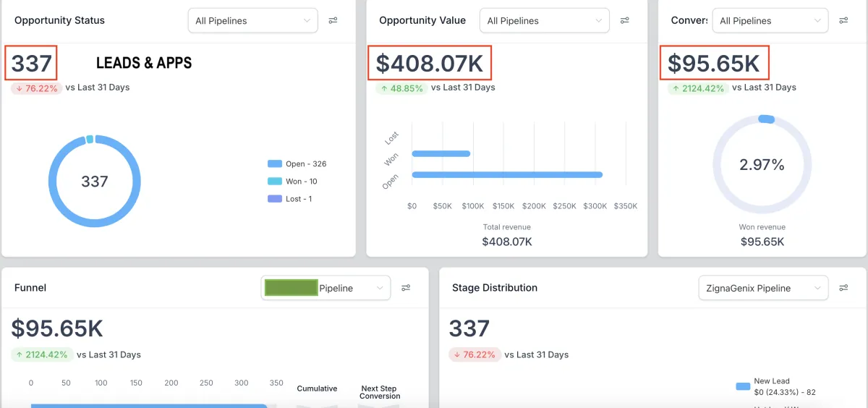Click the 48.85% increase badge

pos(401,88)
